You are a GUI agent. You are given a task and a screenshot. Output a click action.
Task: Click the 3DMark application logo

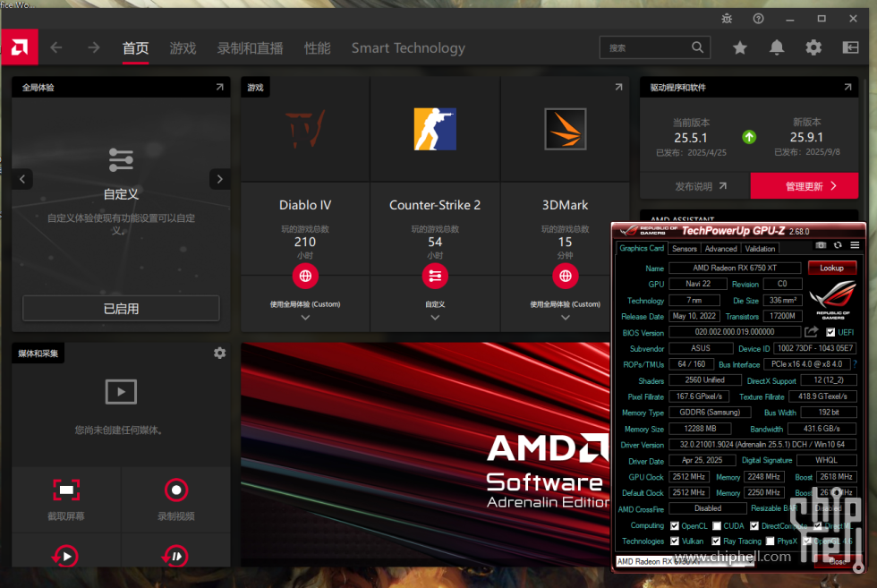(x=566, y=129)
